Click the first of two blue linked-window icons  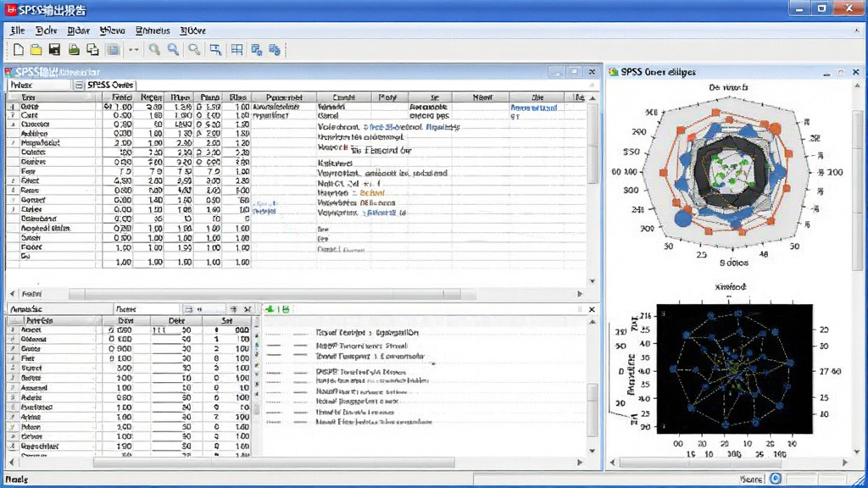256,50
